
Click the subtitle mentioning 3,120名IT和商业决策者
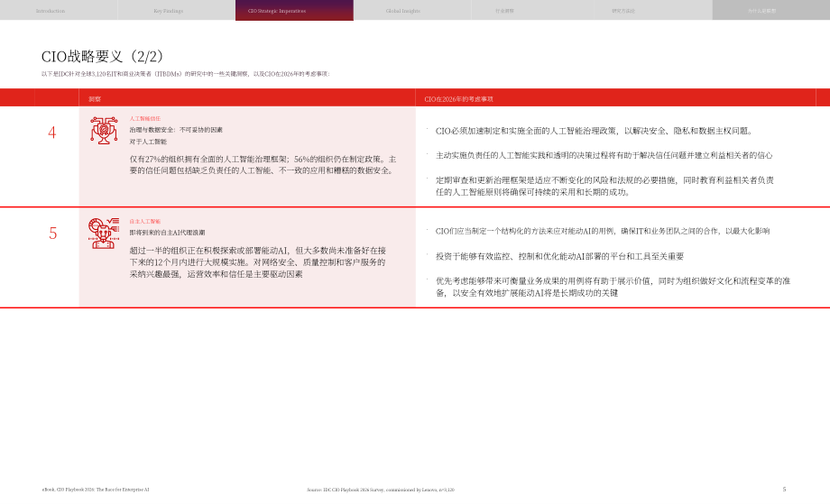click(185, 74)
